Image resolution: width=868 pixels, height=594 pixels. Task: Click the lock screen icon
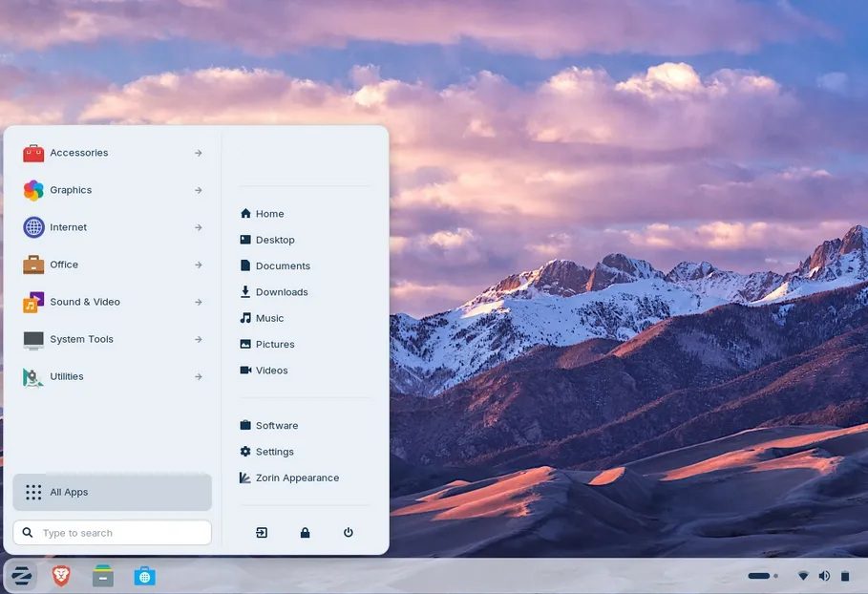pyautogui.click(x=305, y=533)
